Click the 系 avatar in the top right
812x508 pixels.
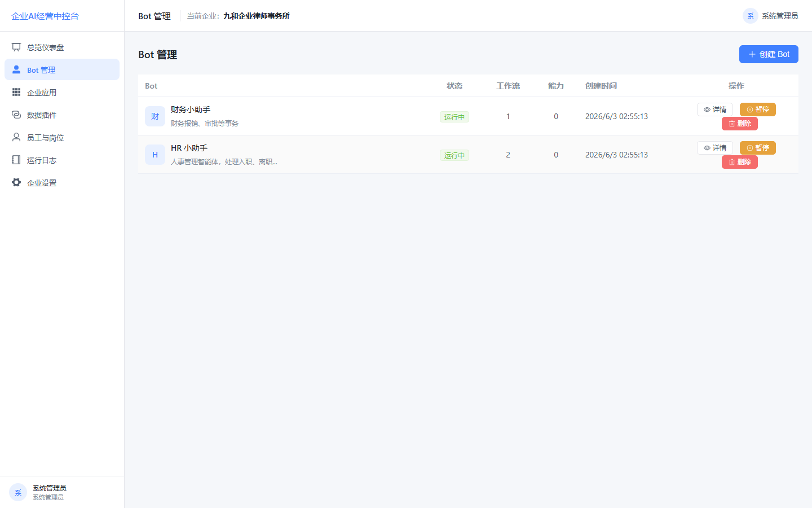click(x=750, y=16)
